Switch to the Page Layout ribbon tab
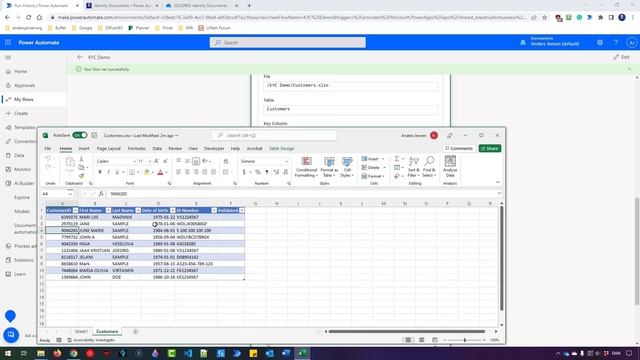 (x=109, y=149)
